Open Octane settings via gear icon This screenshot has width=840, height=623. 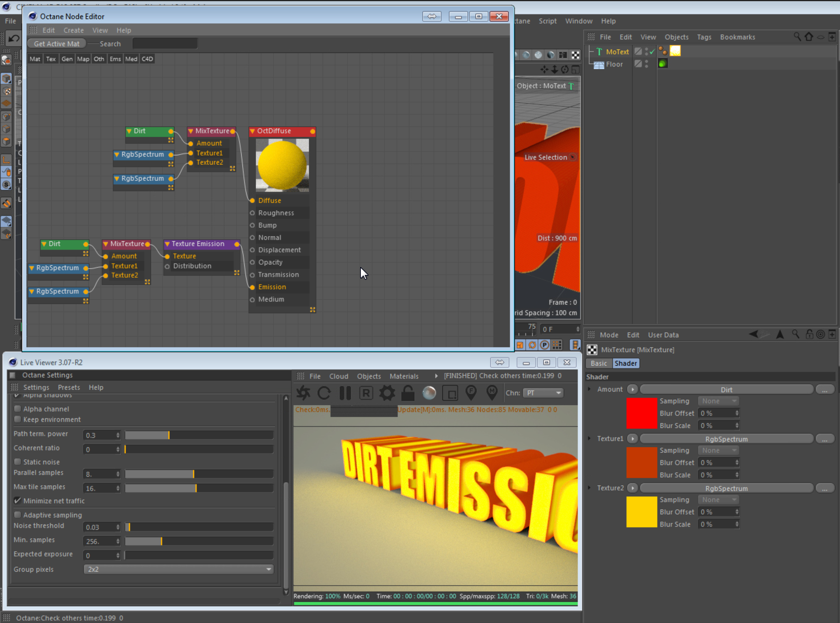point(387,393)
